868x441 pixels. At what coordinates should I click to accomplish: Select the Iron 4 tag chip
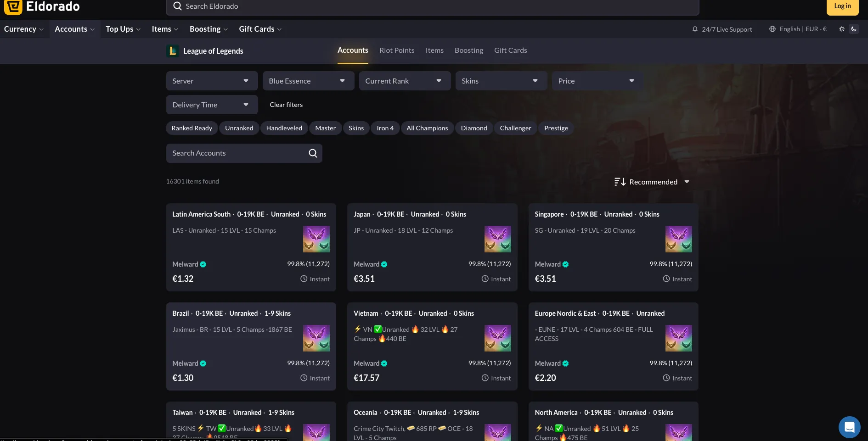click(x=385, y=128)
